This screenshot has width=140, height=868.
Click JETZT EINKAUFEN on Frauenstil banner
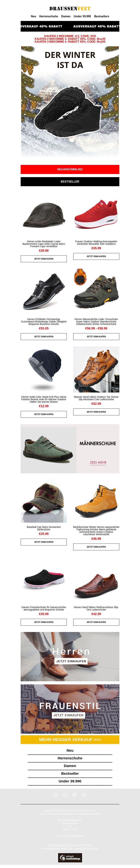(x=68, y=715)
